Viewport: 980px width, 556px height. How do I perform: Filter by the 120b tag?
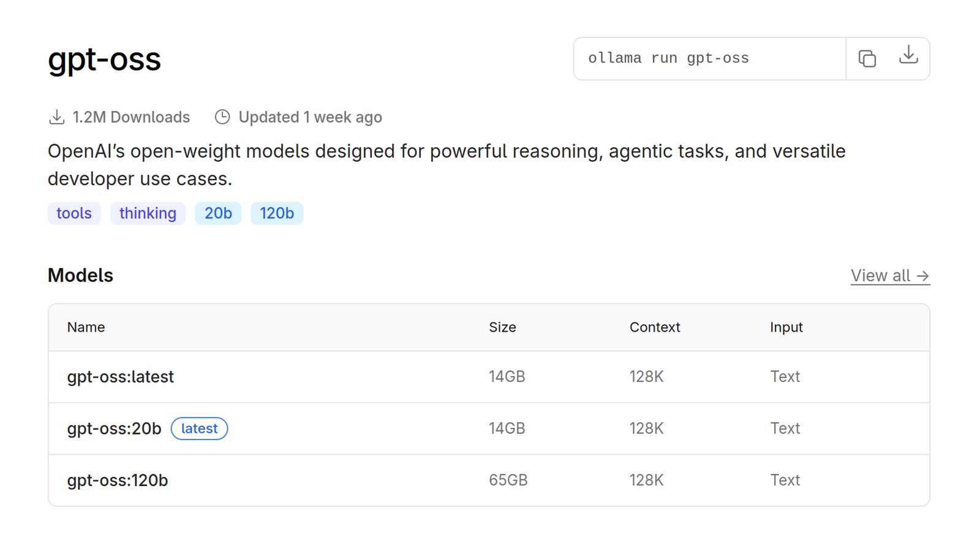pyautogui.click(x=277, y=213)
